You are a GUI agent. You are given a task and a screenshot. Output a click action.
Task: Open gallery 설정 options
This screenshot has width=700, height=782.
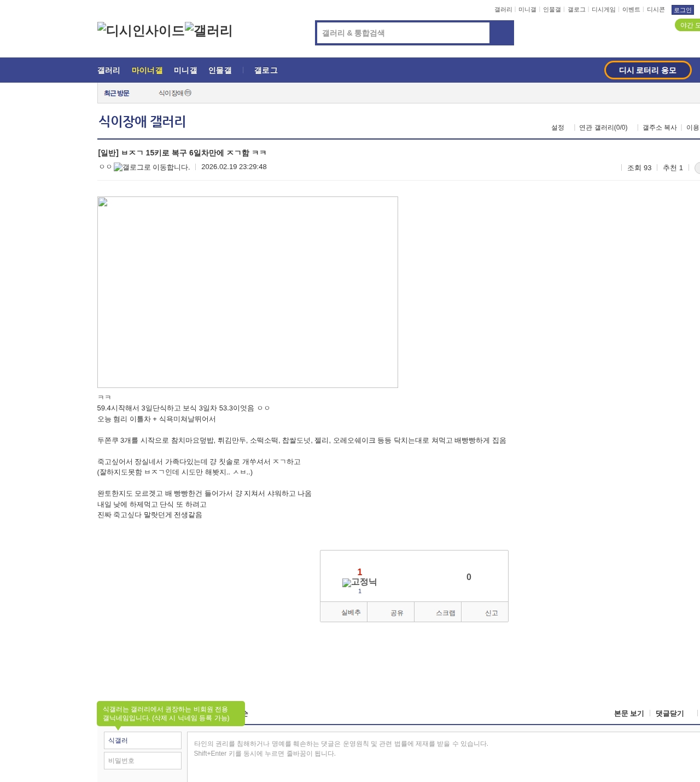(x=558, y=128)
